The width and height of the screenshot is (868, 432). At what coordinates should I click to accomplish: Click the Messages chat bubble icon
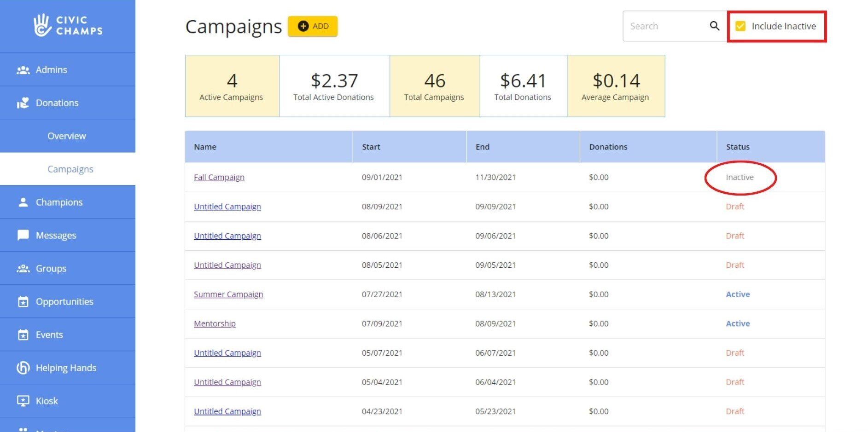click(x=23, y=236)
